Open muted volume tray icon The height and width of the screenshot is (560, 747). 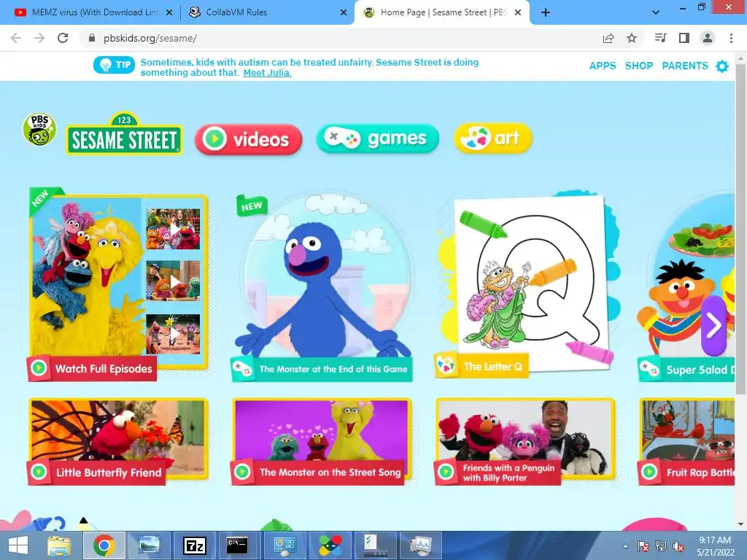click(678, 547)
